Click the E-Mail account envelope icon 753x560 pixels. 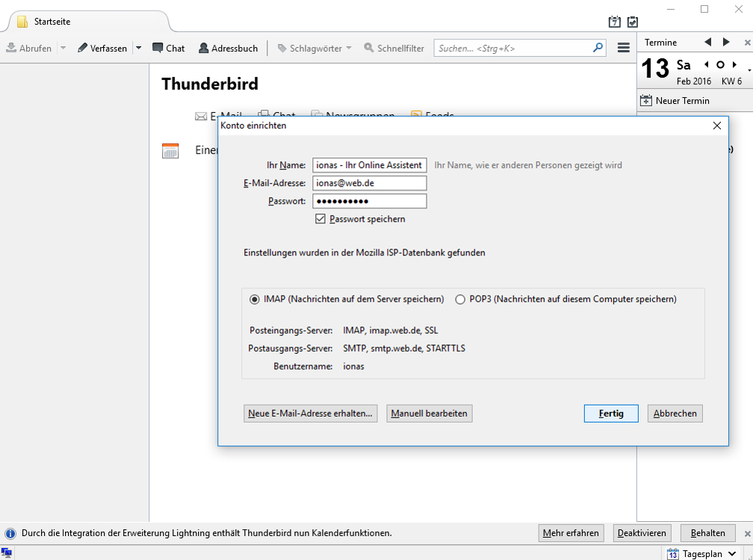click(201, 116)
